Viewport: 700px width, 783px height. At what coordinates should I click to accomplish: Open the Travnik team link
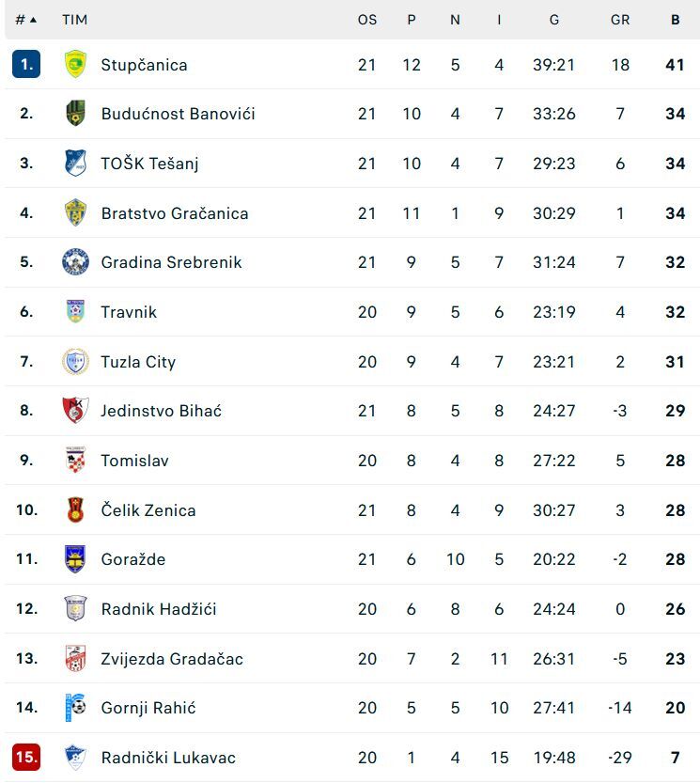point(129,312)
